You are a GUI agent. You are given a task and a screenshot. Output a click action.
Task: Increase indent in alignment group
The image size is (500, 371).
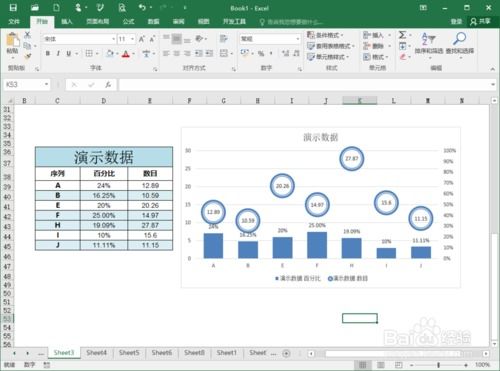(210, 53)
